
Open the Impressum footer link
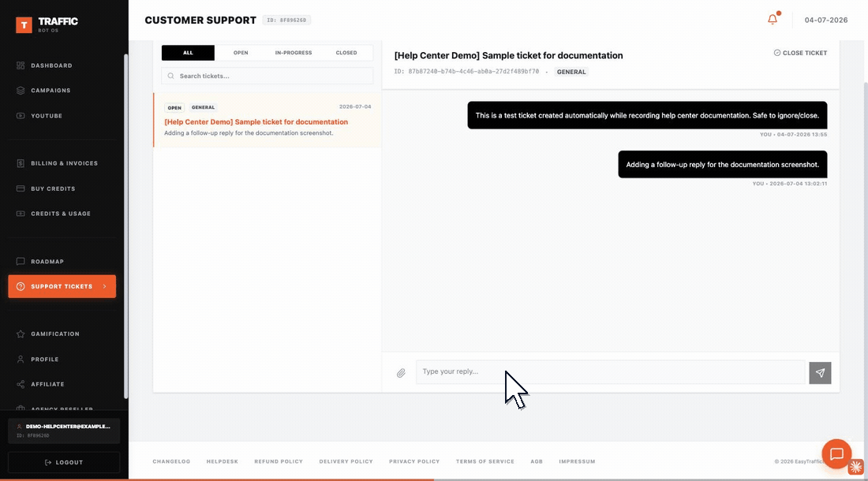coord(577,461)
